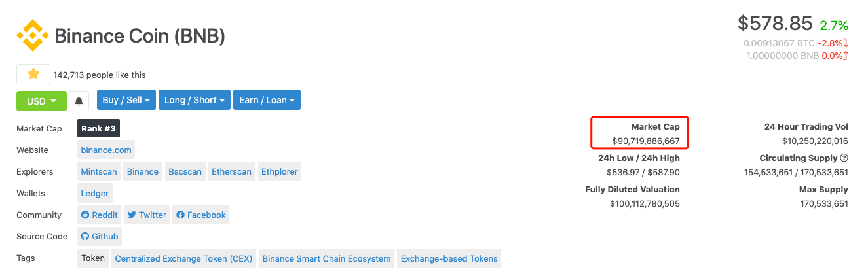Toggle the price alert bell
Image resolution: width=868 pixels, height=278 pixels.
[79, 101]
